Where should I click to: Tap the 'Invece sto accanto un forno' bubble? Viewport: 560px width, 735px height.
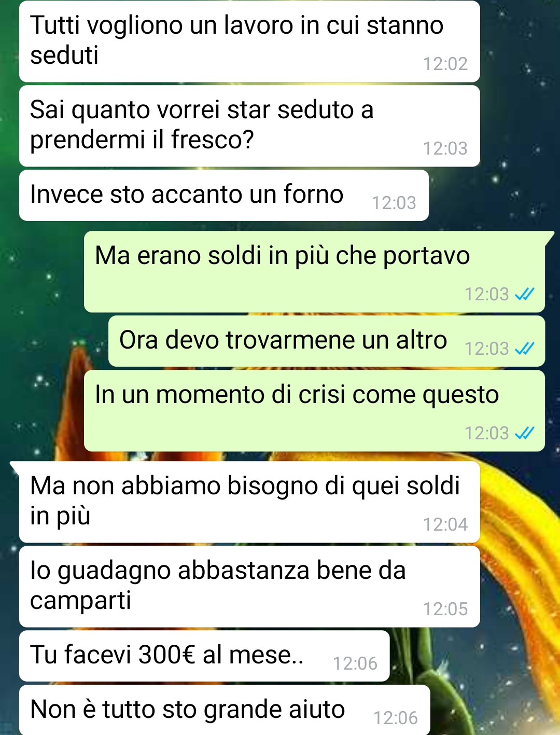click(x=224, y=196)
